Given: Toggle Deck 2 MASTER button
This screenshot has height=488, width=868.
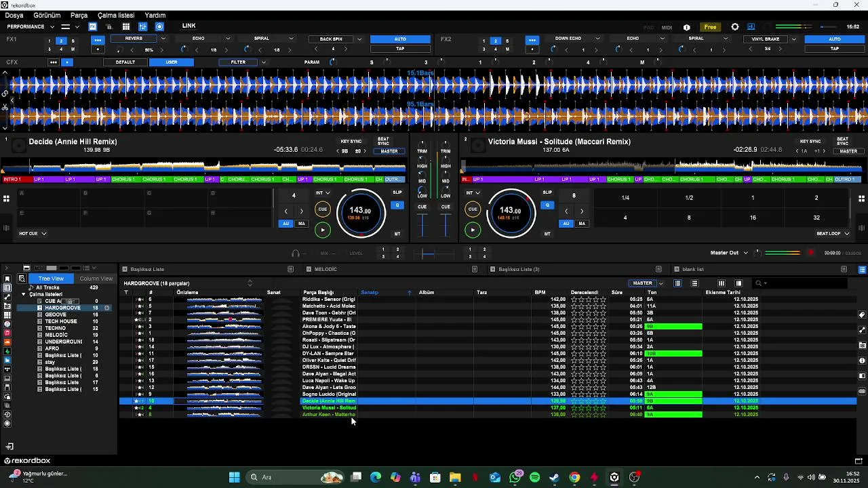Looking at the screenshot, I should click(x=848, y=151).
